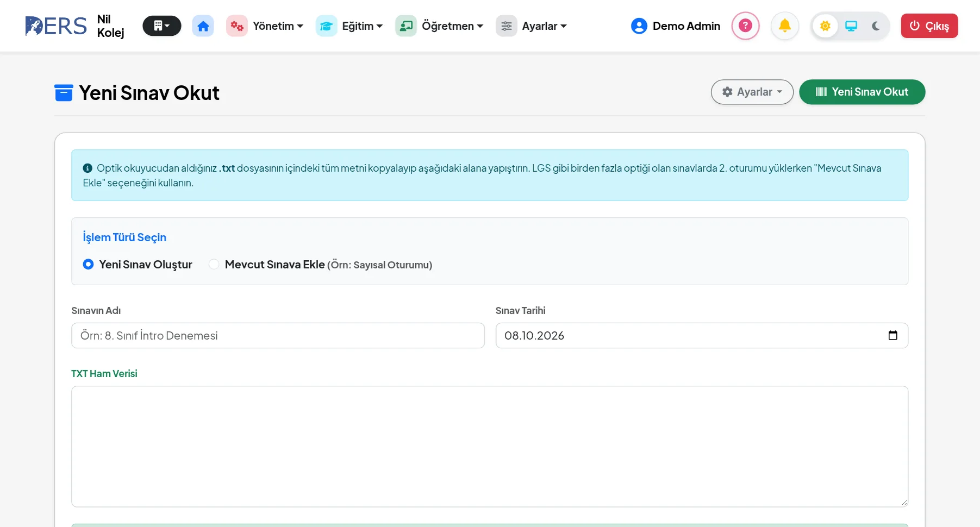Click the DERS logo in the header
This screenshot has height=527, width=980.
click(55, 26)
